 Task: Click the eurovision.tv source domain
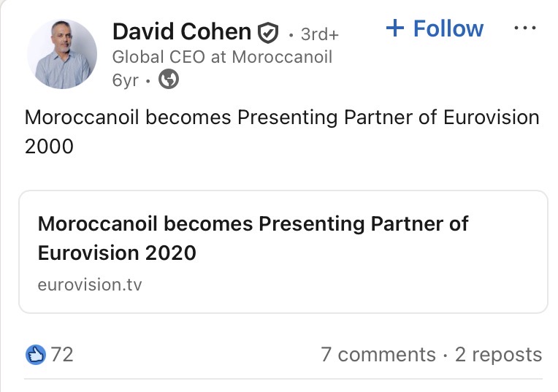pos(90,285)
